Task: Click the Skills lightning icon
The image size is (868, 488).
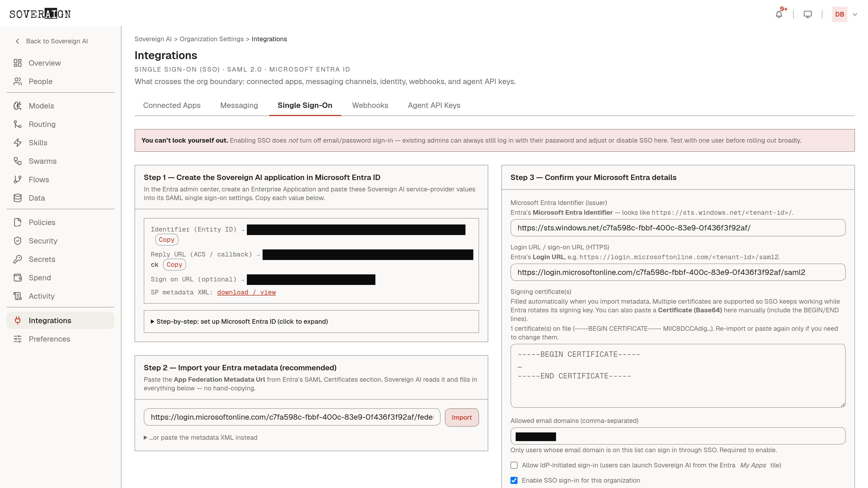Action: [x=18, y=143]
